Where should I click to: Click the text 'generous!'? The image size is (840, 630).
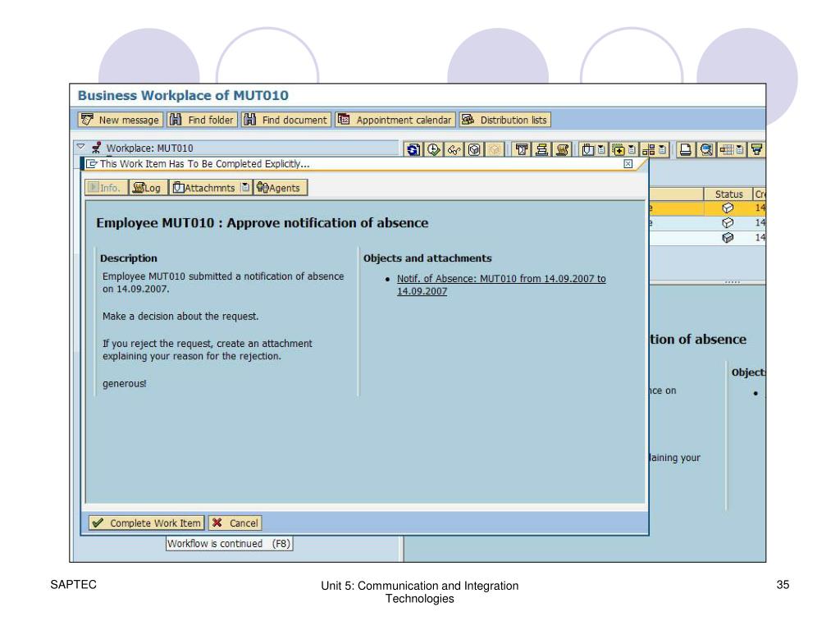pos(125,384)
